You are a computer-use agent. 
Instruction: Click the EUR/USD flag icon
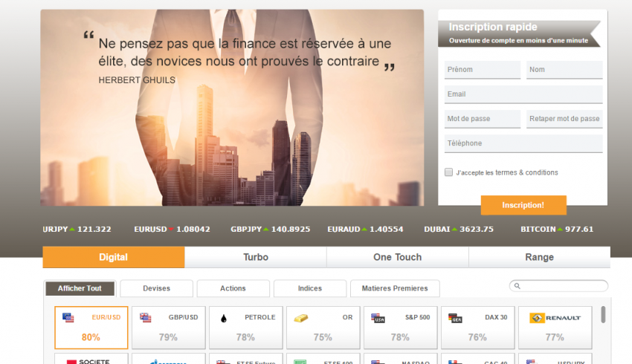pos(68,318)
